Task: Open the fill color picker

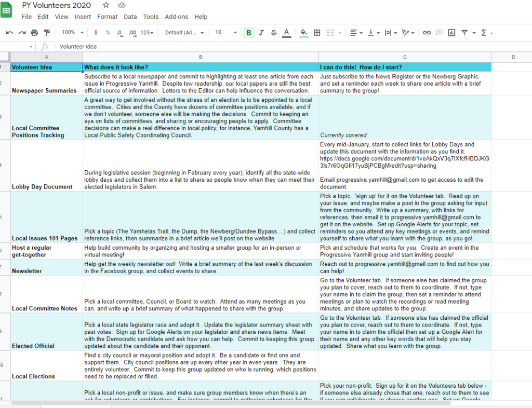Action: (x=304, y=33)
